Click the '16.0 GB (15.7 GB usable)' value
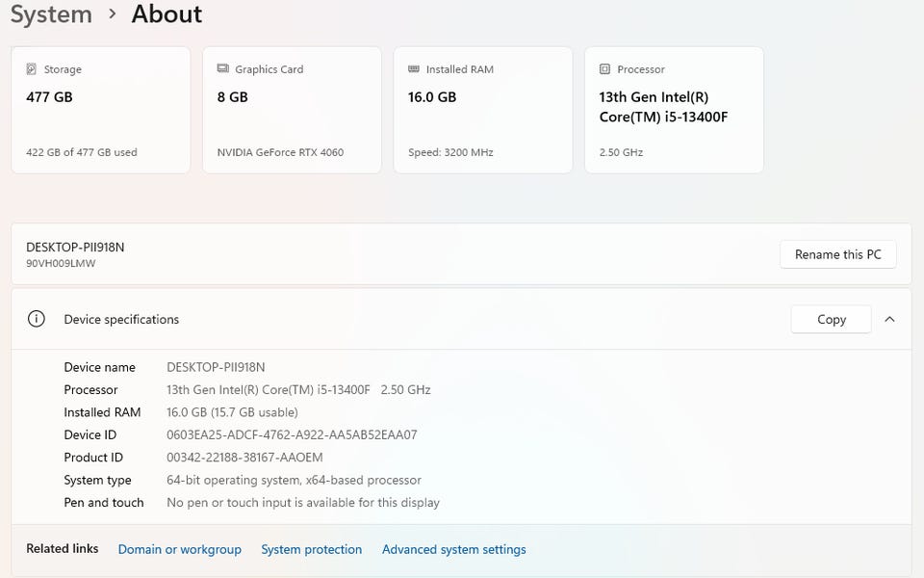This screenshot has height=578, width=924. coord(232,412)
